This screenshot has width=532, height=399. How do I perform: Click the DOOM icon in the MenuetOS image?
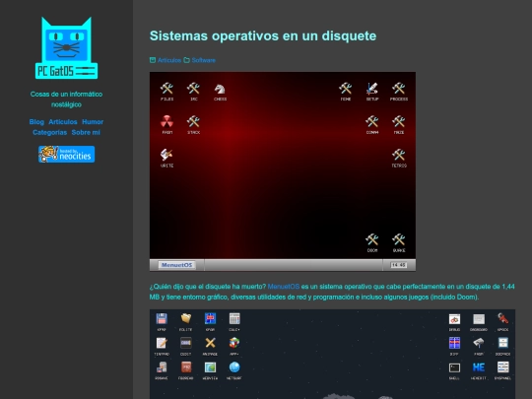[x=372, y=242]
